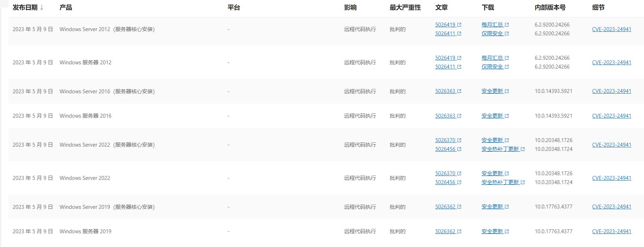Open CVE-2023-24941 in Windows 服务器 2019 row
Image resolution: width=644 pixels, height=247 pixels.
(611, 231)
